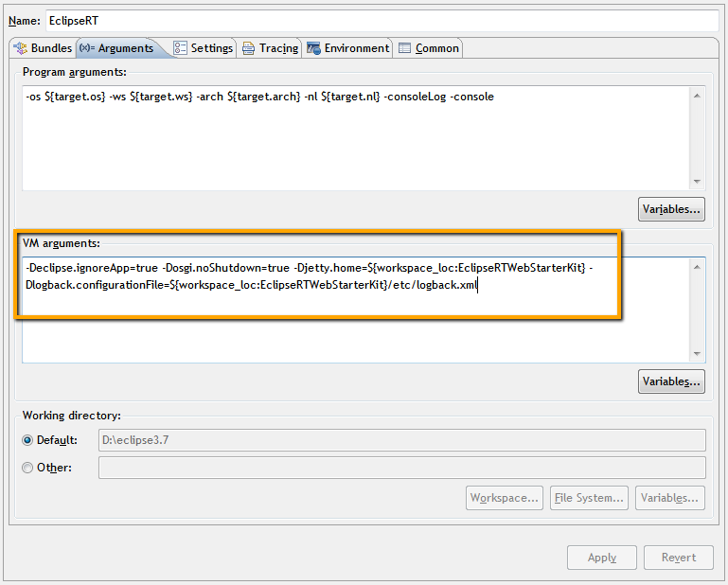
Task: Click the Bundles tab icon
Action: tap(21, 48)
